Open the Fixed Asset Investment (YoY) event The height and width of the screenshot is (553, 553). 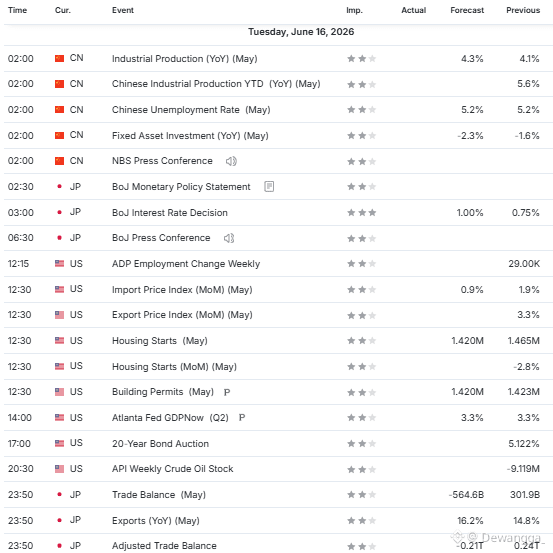click(x=190, y=135)
